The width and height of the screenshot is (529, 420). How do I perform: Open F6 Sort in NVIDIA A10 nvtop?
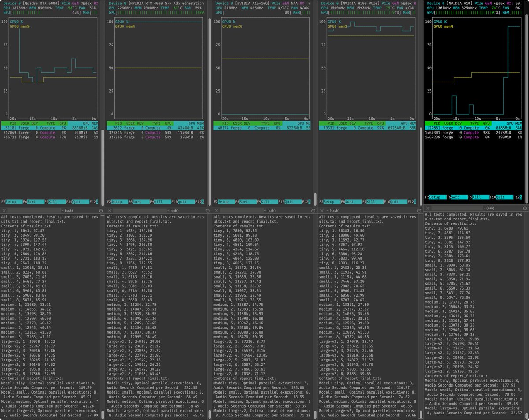click(457, 197)
